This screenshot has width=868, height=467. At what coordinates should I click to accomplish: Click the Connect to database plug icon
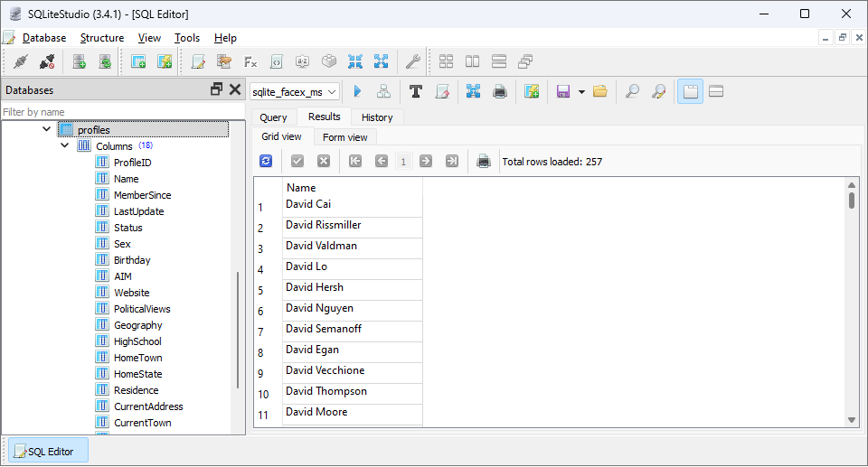pos(21,61)
